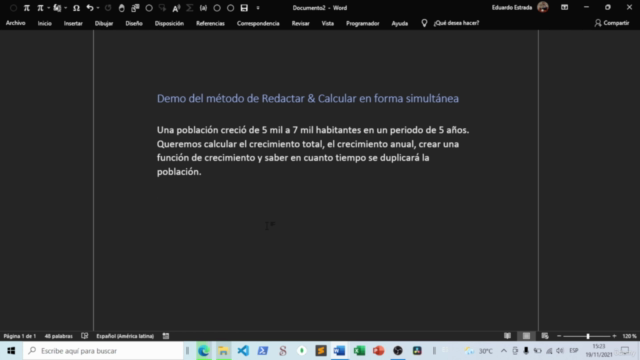The image size is (640, 360).
Task: Click in the bold paragraph about población
Action: coord(313,151)
